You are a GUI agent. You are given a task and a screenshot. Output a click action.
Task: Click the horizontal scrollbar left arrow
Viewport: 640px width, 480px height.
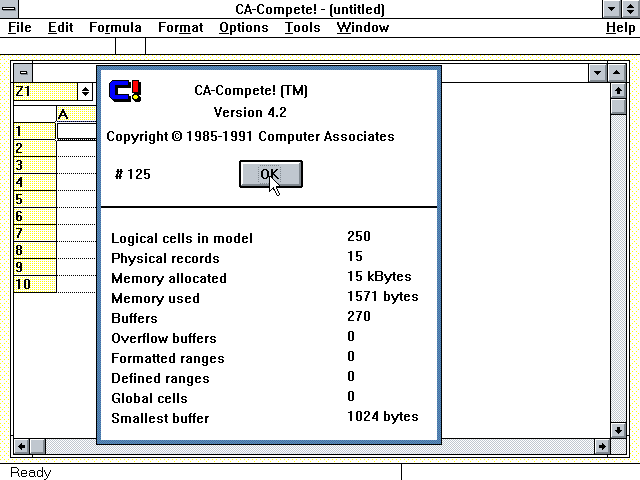(x=22, y=447)
